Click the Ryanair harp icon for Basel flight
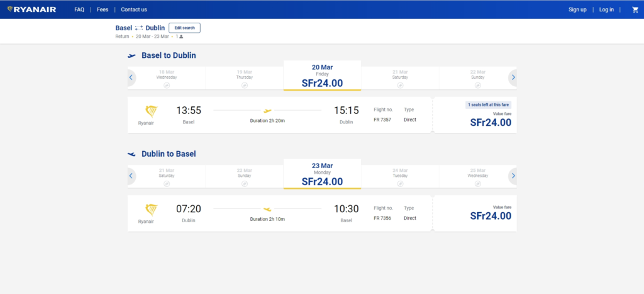 (x=151, y=111)
